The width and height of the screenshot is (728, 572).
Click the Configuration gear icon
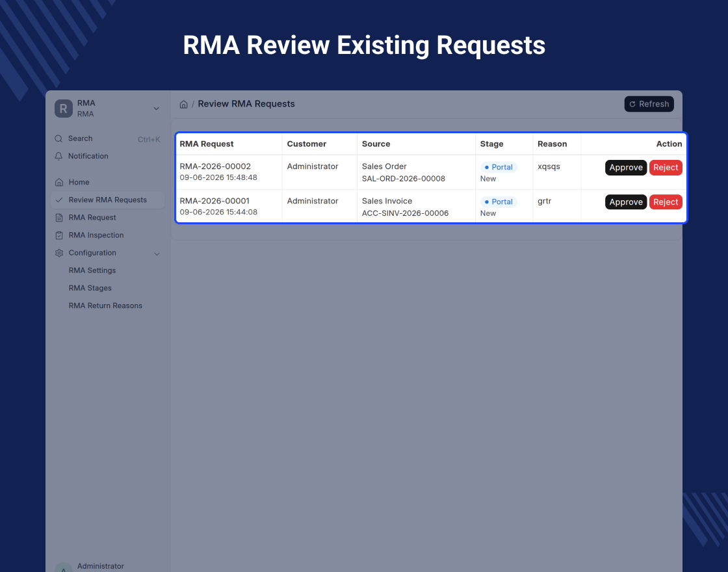tap(59, 253)
